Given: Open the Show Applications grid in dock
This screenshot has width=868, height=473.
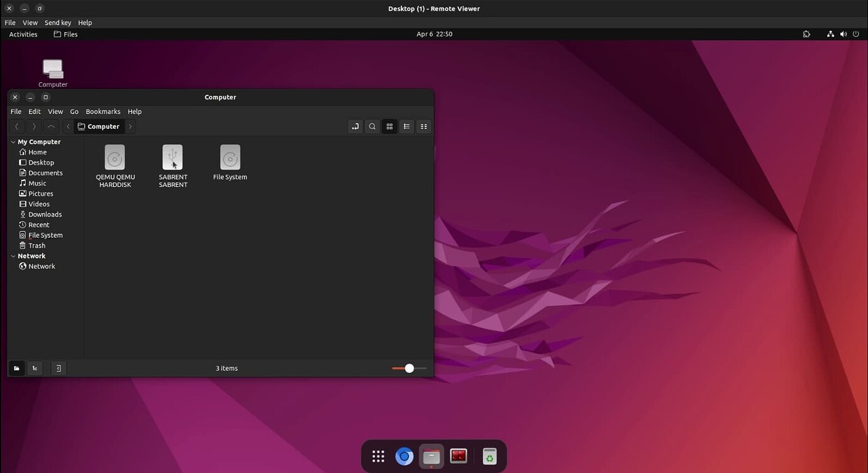Looking at the screenshot, I should pos(378,456).
